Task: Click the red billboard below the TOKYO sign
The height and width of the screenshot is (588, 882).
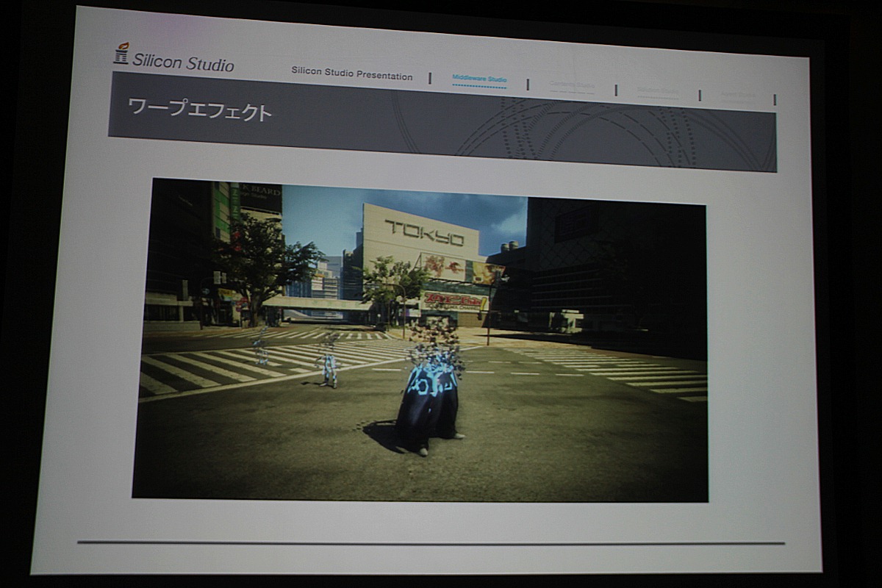Action: (453, 301)
